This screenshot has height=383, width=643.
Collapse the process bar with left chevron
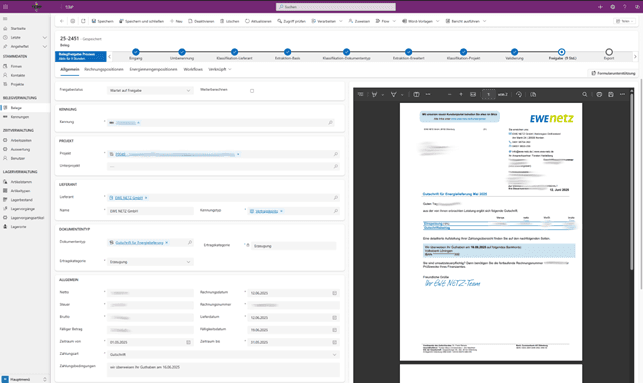pyautogui.click(x=109, y=57)
